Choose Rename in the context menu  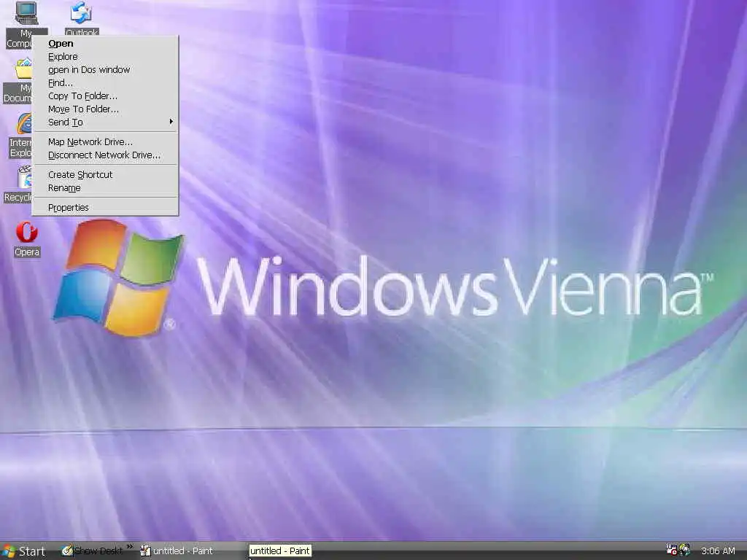105,187
